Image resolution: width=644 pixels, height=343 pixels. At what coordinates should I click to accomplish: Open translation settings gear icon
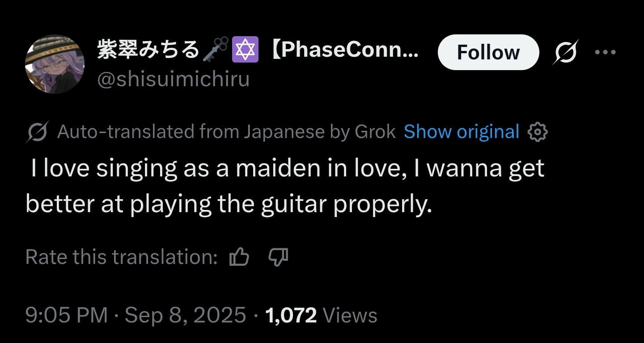coord(538,132)
